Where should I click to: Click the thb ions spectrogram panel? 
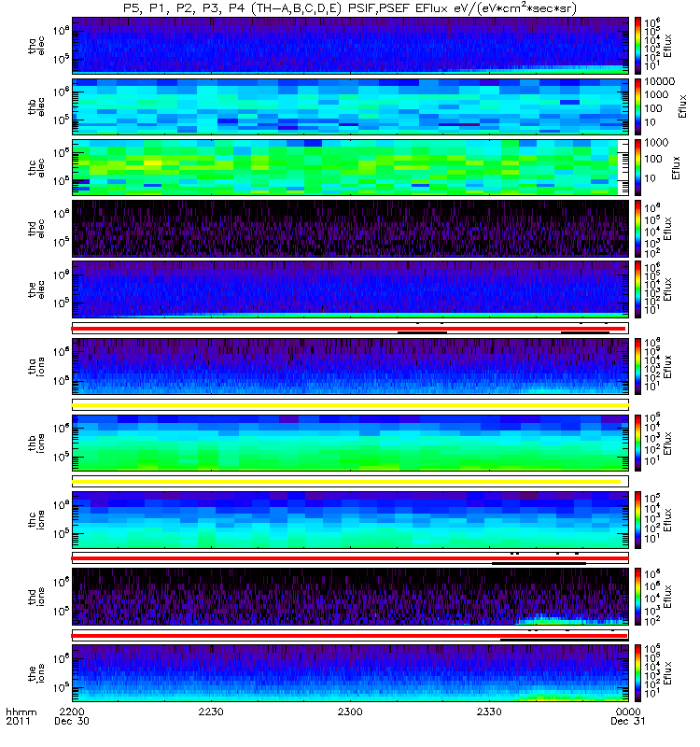point(350,443)
